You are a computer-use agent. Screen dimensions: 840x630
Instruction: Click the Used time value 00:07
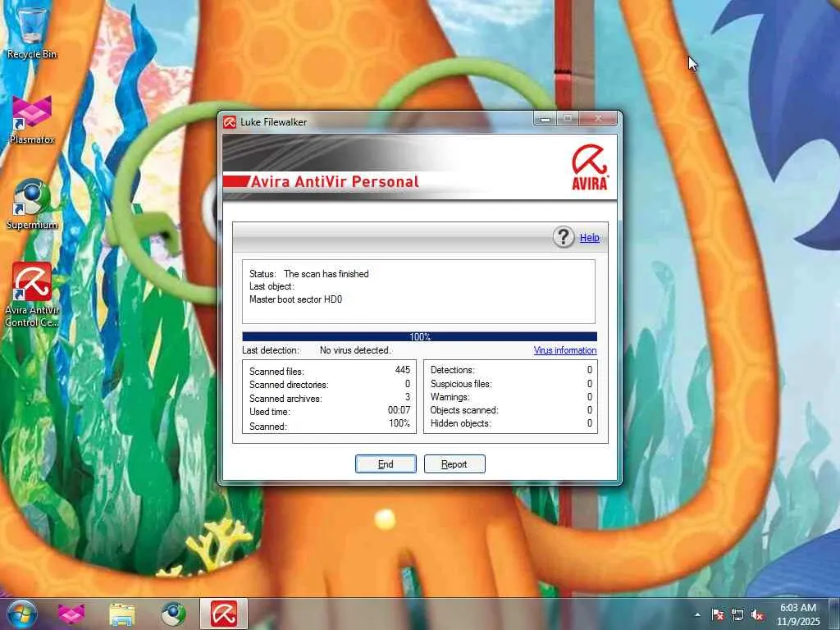[399, 410]
